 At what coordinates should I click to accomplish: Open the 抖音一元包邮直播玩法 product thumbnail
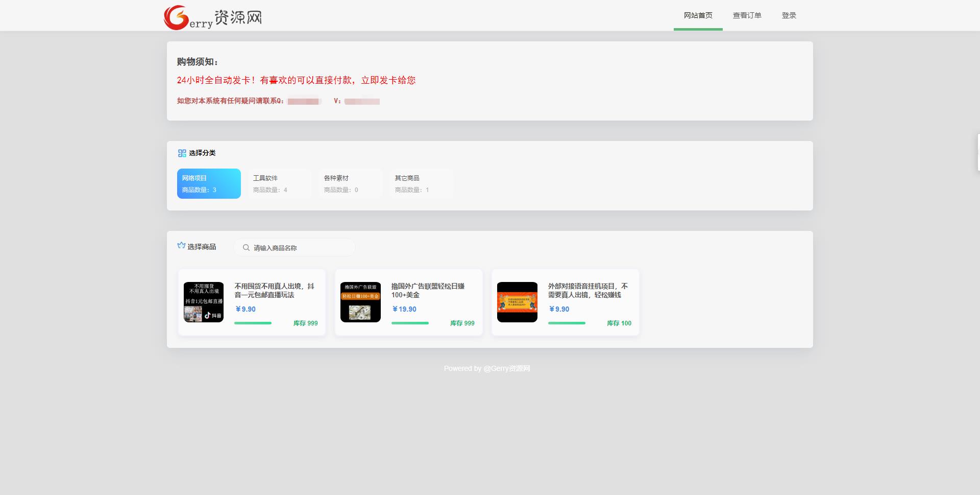click(x=203, y=302)
